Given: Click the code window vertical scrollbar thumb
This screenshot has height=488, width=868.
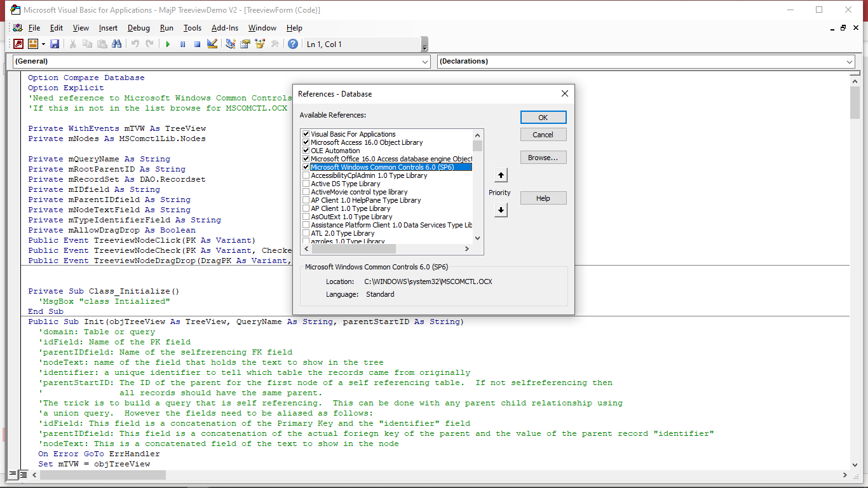Looking at the screenshot, I should (x=855, y=102).
